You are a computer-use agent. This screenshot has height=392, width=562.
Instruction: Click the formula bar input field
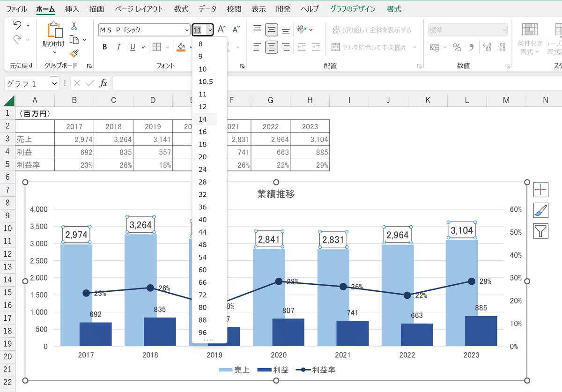[x=337, y=83]
